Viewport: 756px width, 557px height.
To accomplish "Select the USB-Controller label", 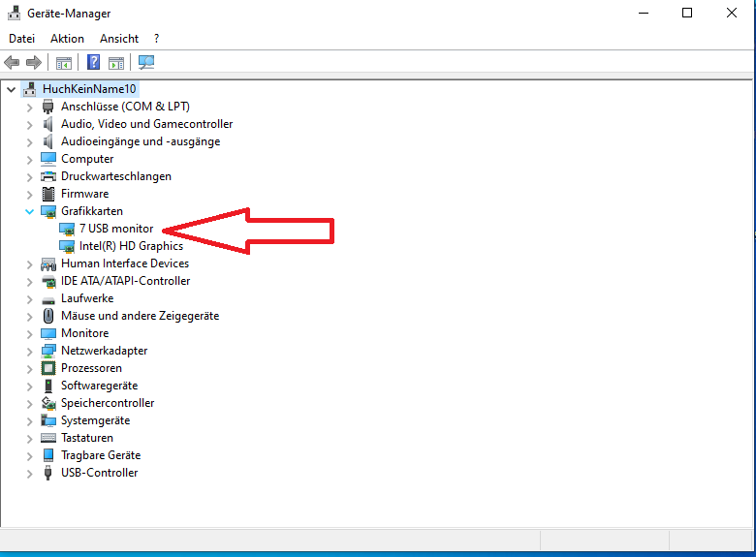I will [99, 473].
